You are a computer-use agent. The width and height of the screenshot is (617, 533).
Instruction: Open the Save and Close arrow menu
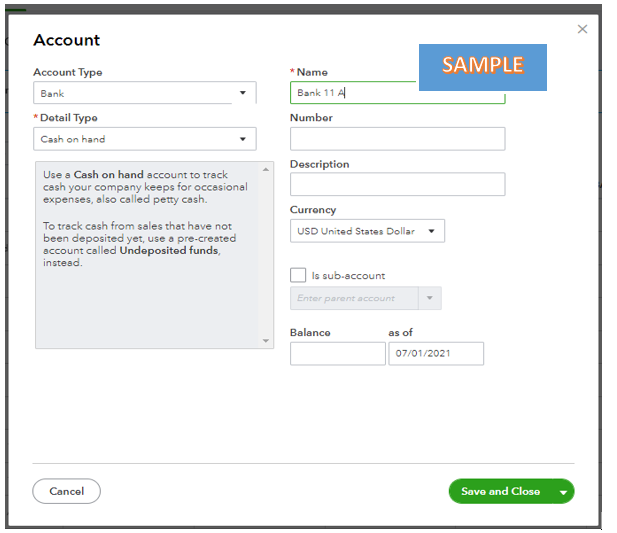click(564, 492)
